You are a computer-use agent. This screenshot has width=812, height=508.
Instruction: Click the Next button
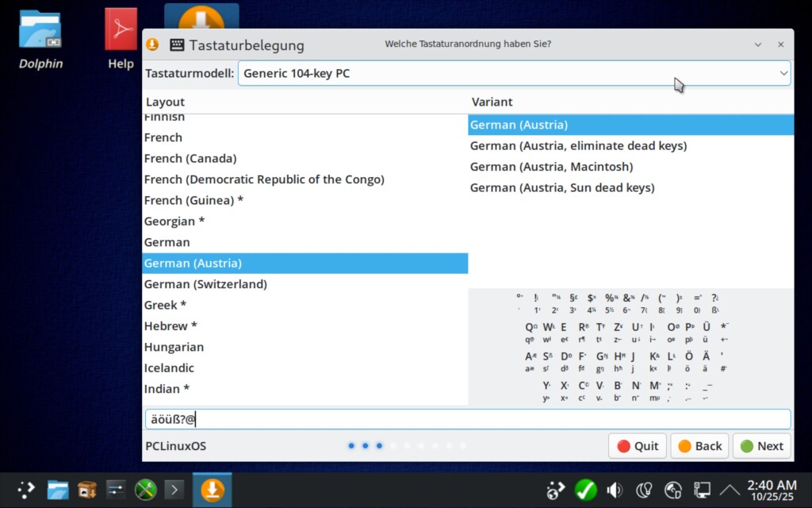point(761,446)
